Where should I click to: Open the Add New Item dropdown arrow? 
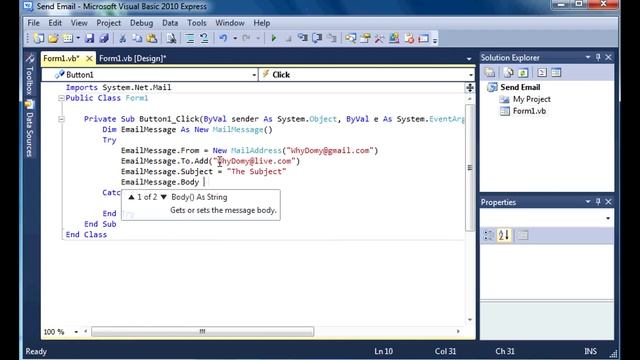pyautogui.click(x=78, y=38)
